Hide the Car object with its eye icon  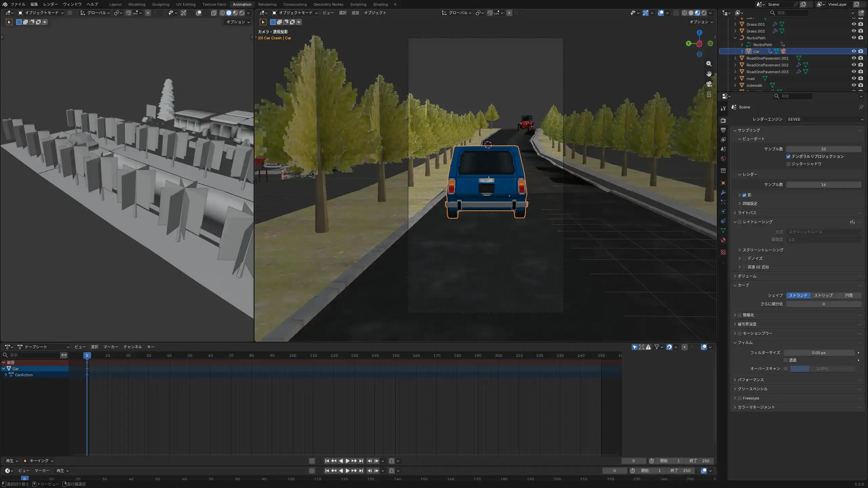pyautogui.click(x=854, y=51)
